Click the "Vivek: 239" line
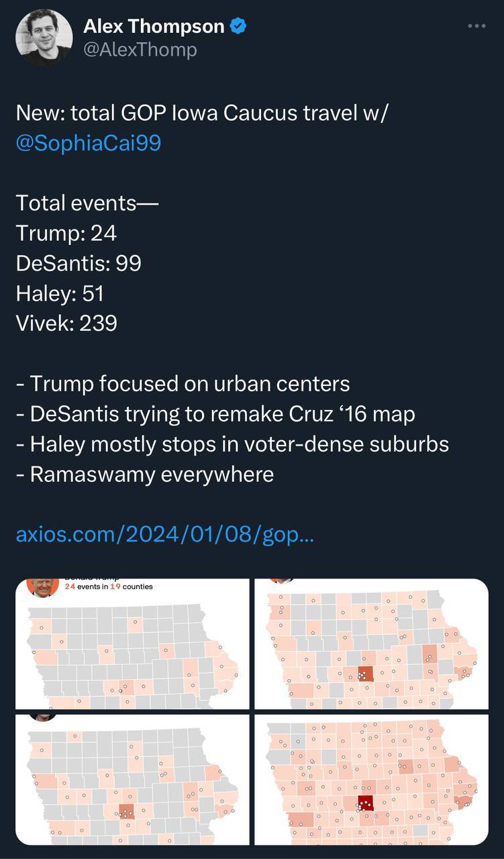504x859 pixels. click(66, 323)
